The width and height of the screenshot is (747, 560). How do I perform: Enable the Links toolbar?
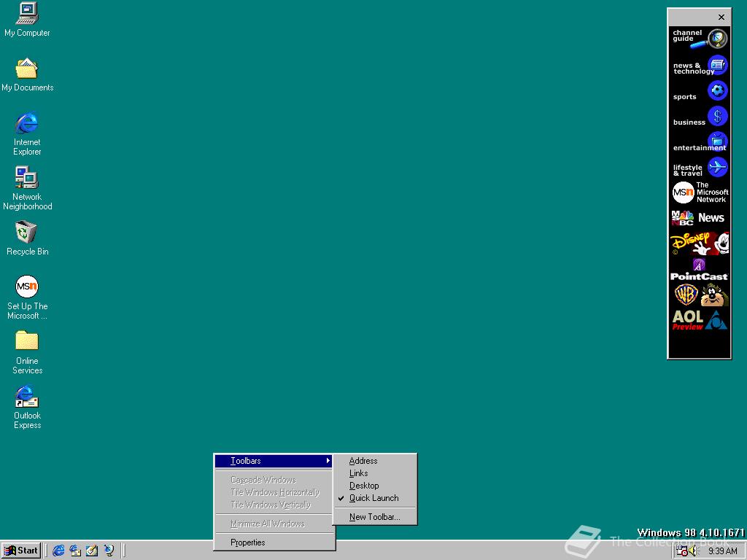374,473
